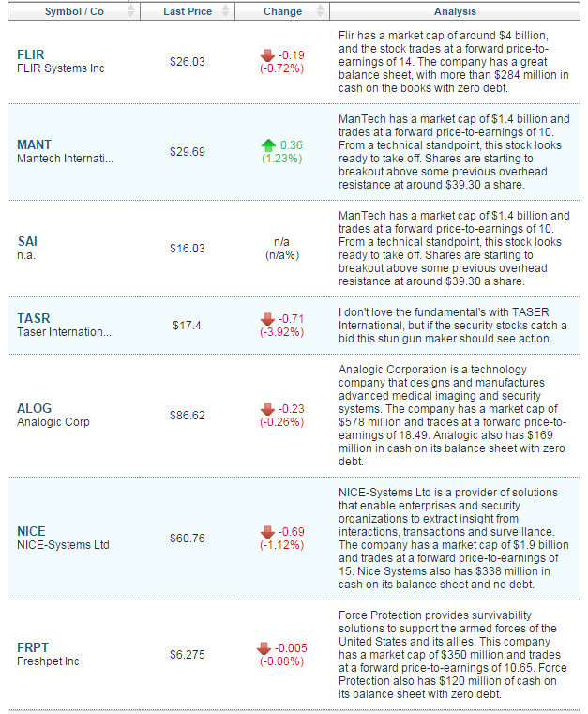The width and height of the screenshot is (588, 714).
Task: Click the Freshpet Inc company name
Action: click(51, 661)
